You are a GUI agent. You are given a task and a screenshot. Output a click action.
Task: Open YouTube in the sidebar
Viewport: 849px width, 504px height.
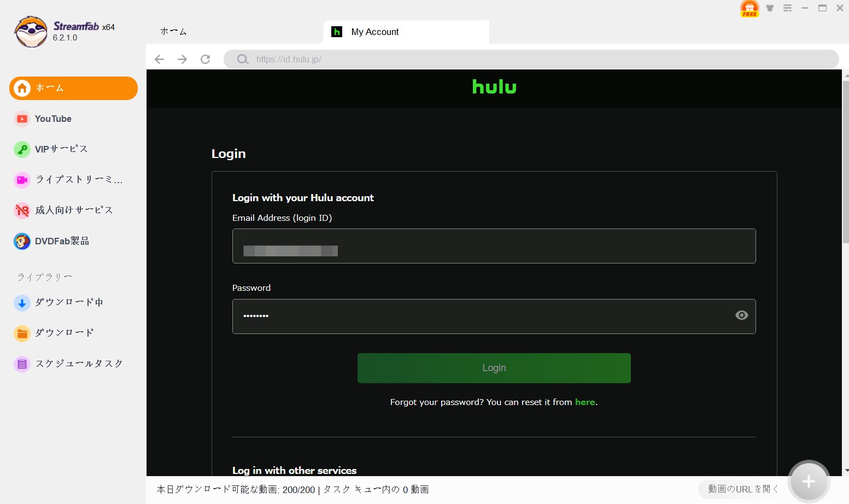(73, 119)
